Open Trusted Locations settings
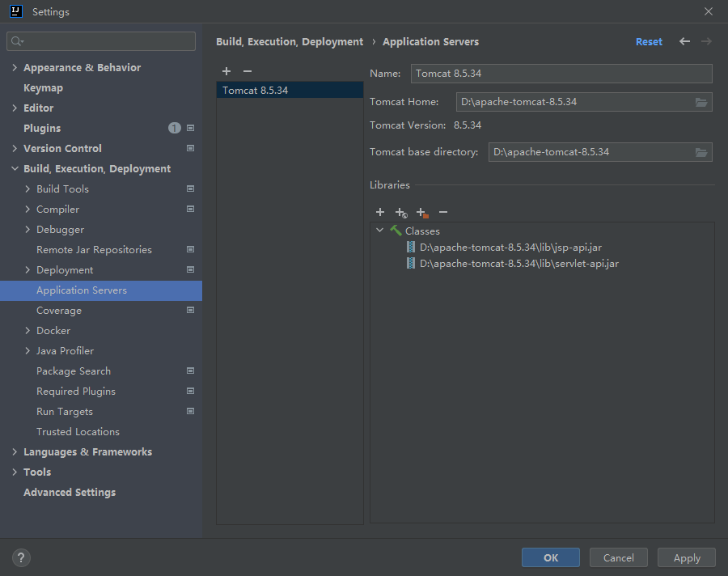The image size is (728, 576). [78, 431]
